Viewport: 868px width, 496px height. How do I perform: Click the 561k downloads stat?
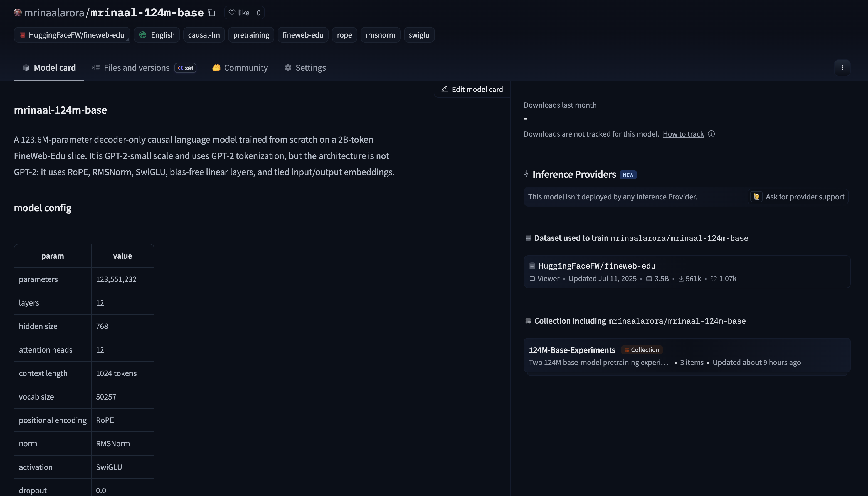click(x=690, y=279)
